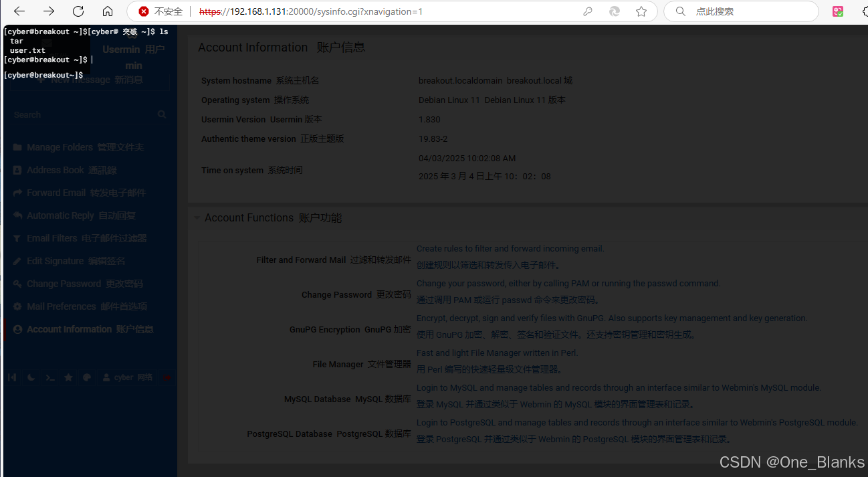Image resolution: width=868 pixels, height=477 pixels.
Task: Open the translate icon in address bar
Action: click(614, 11)
